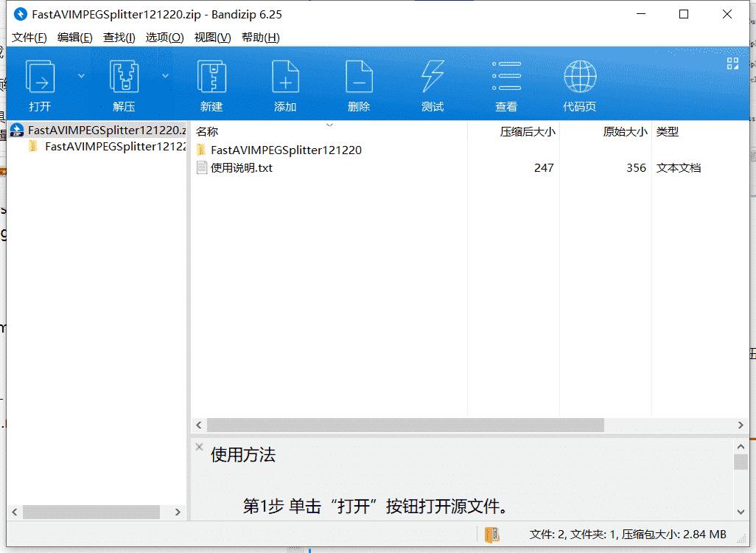Click the 文本文档 type cell
Image resolution: width=756 pixels, height=553 pixels.
coord(679,168)
